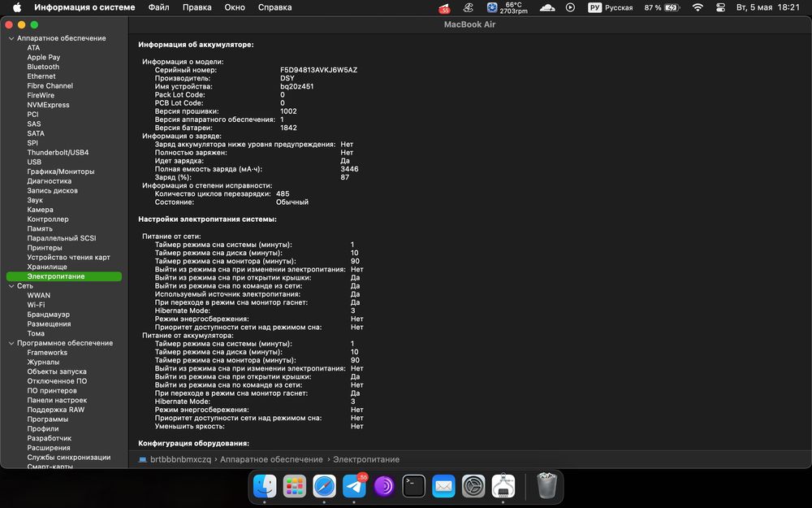The image size is (812, 508).
Task: Select NVMExpress in the sidebar
Action: [x=48, y=105]
